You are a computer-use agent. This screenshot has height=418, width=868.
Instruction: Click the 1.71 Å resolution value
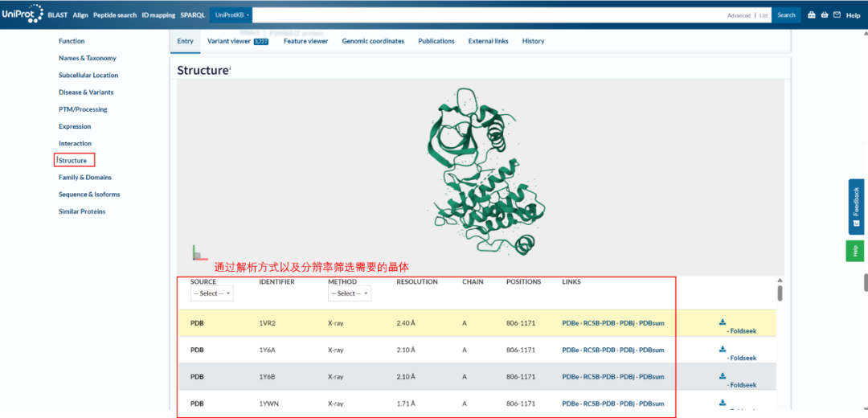coord(406,404)
